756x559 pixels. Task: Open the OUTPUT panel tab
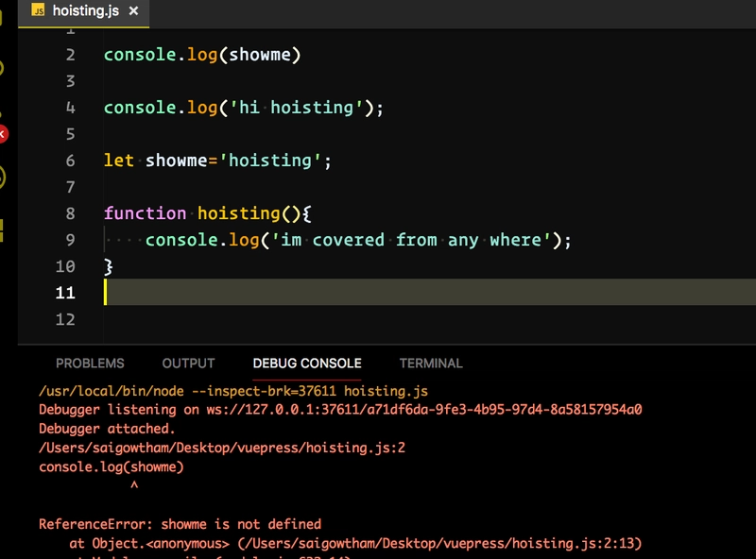pos(188,364)
